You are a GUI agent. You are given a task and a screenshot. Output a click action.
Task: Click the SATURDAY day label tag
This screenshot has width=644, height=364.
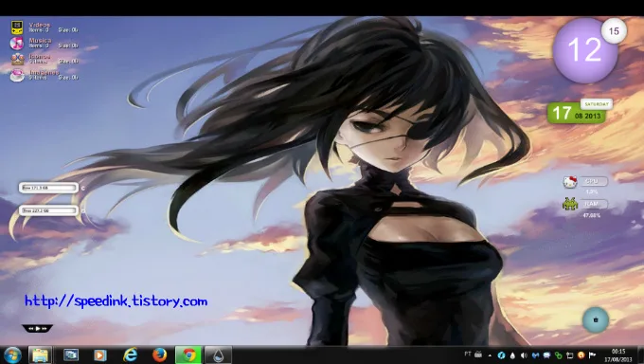click(x=597, y=104)
